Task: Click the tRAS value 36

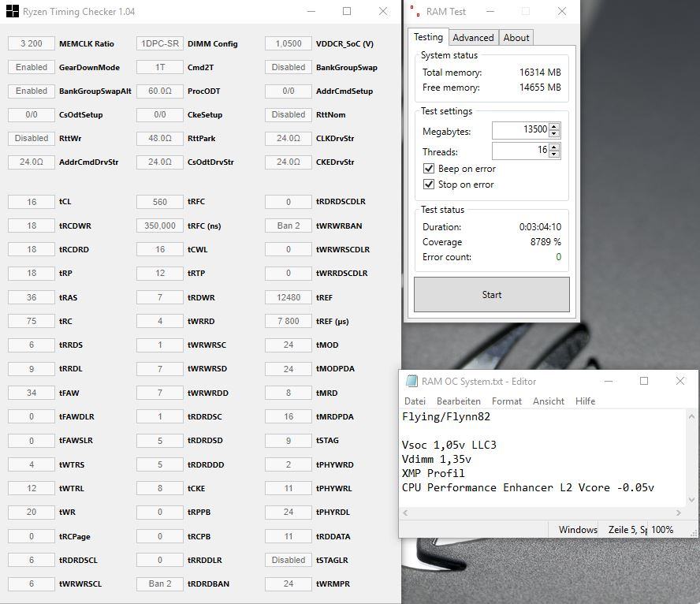Action: click(x=32, y=297)
